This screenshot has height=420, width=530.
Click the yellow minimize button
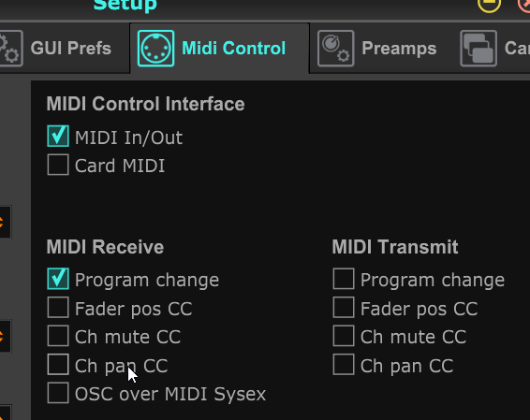[x=489, y=5]
